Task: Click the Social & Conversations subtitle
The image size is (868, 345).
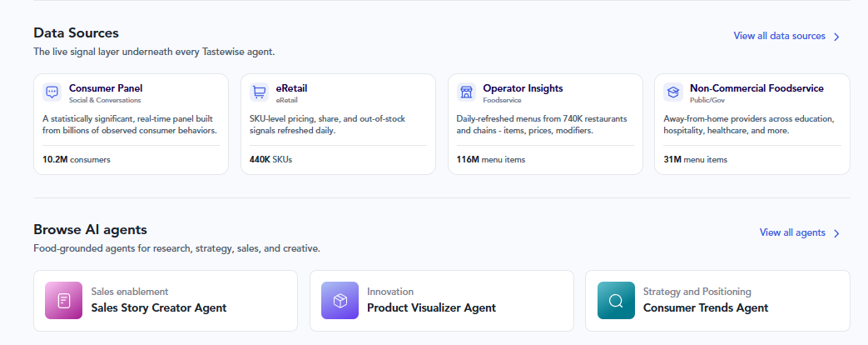Action: coord(105,100)
